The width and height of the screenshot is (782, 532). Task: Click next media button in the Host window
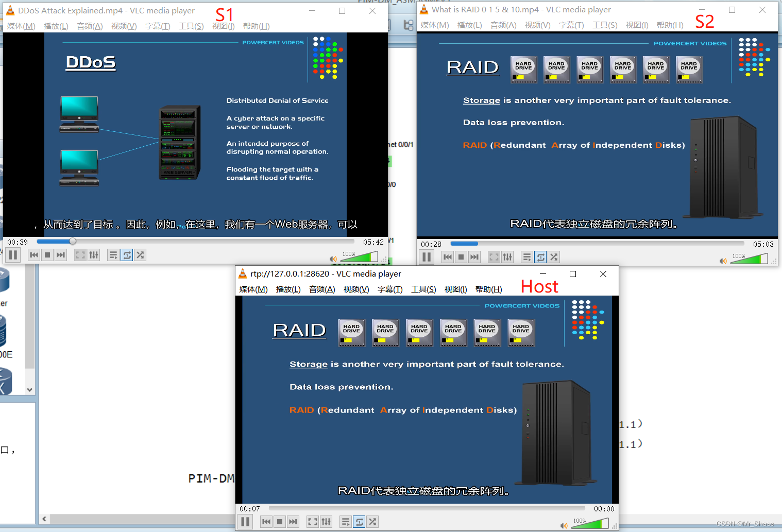point(293,521)
